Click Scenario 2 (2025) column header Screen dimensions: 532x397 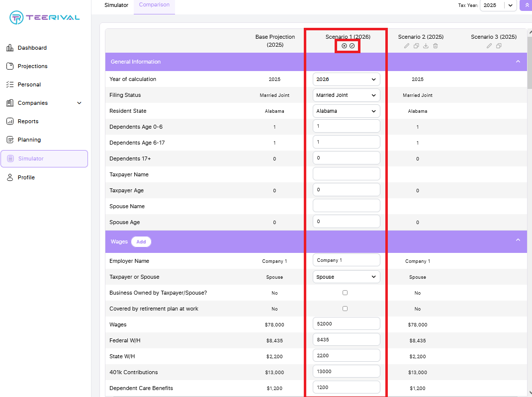tap(421, 37)
